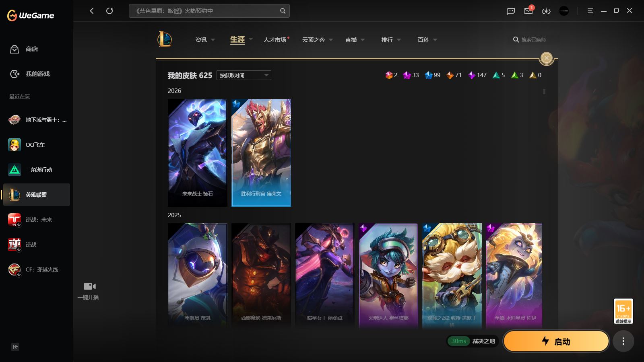Viewport: 644px width, 362px height.
Task: Click the skin list scrollbar thumb
Action: point(544,91)
